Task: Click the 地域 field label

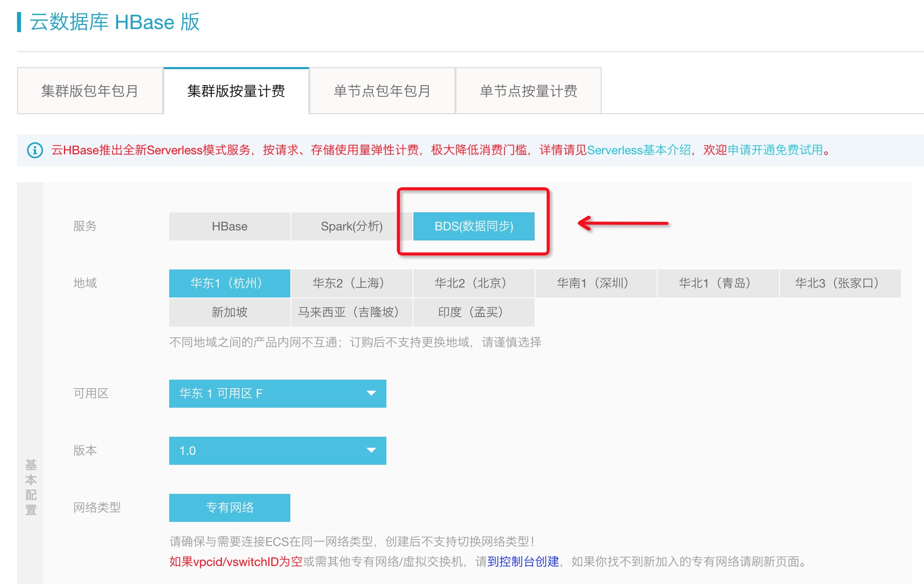Action: coord(85,283)
